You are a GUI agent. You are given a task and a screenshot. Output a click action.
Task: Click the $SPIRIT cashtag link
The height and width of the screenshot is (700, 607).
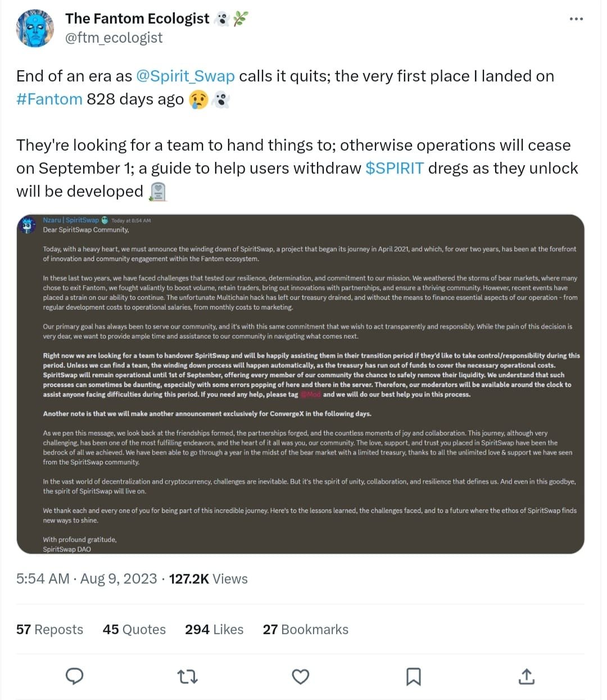[x=395, y=168]
